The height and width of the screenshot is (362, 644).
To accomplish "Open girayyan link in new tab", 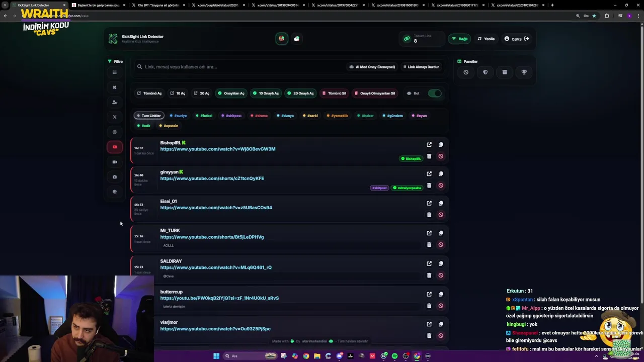I will 429,174.
